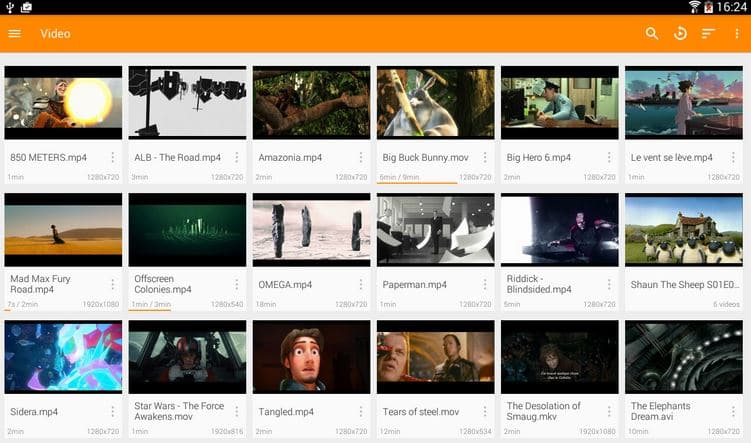Play the Tears of steel thumbnail
Screen dimensions: 751x443
pos(435,357)
